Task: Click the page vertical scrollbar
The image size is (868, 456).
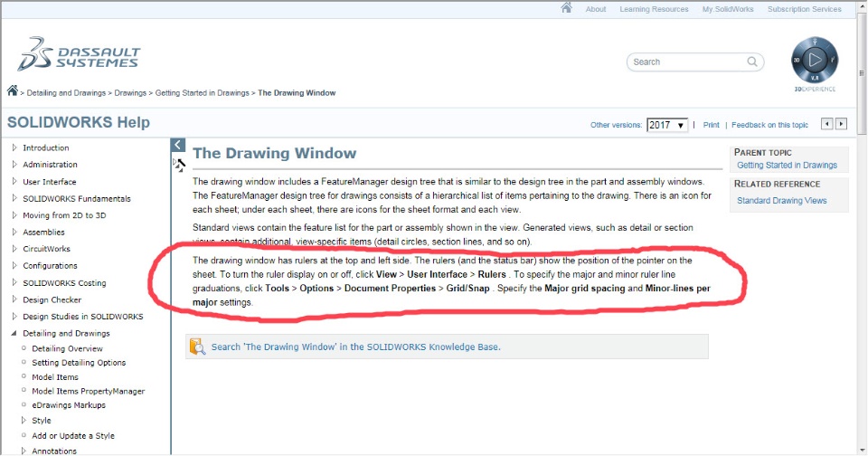Action: click(862, 72)
